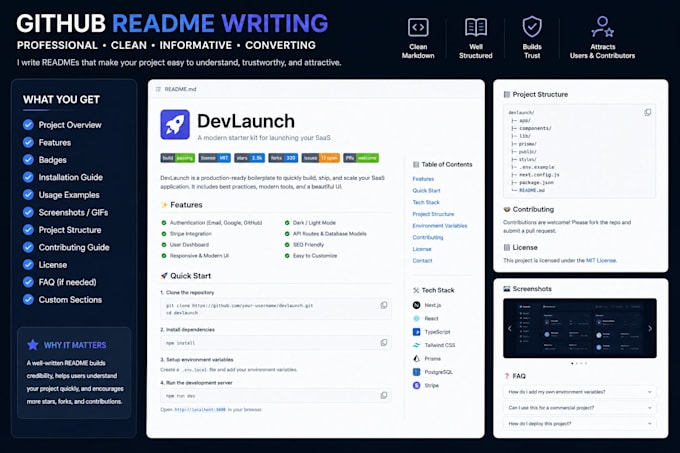Click the PostgreSQL tech stack icon

(x=416, y=372)
